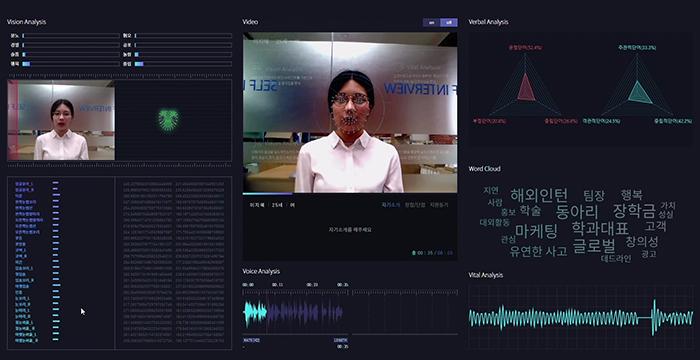
Task: Click the highlighted cyan voice waveform segment
Action: coord(255,313)
